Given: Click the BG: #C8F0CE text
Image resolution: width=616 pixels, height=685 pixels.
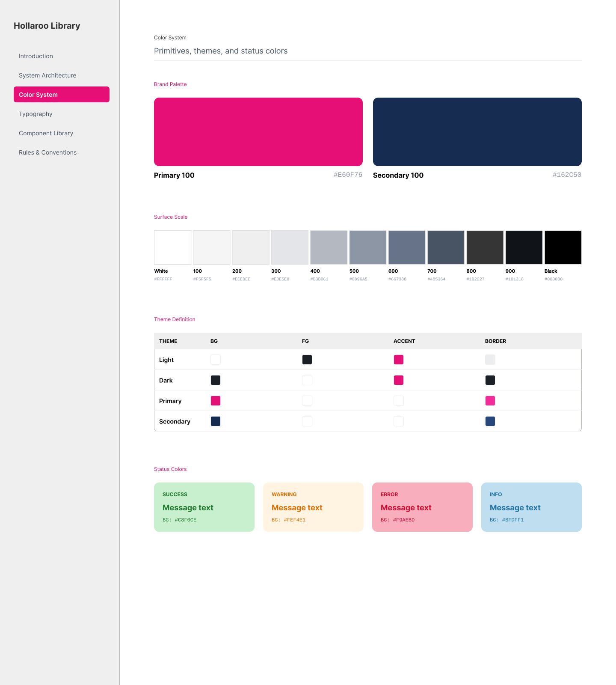Looking at the screenshot, I should coord(179,520).
